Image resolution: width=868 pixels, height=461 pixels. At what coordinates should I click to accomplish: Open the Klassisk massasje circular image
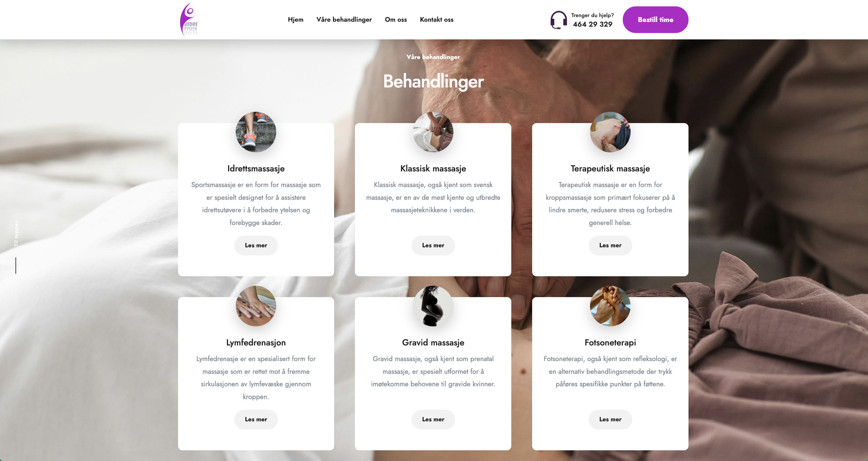433,132
